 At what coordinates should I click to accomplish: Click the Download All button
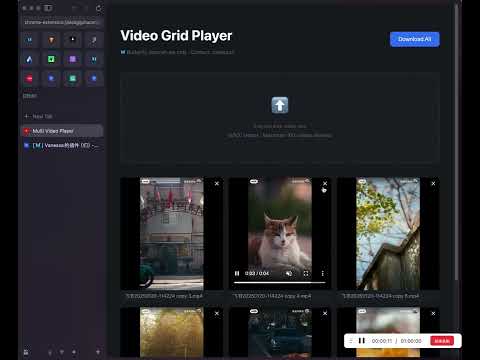pyautogui.click(x=415, y=39)
